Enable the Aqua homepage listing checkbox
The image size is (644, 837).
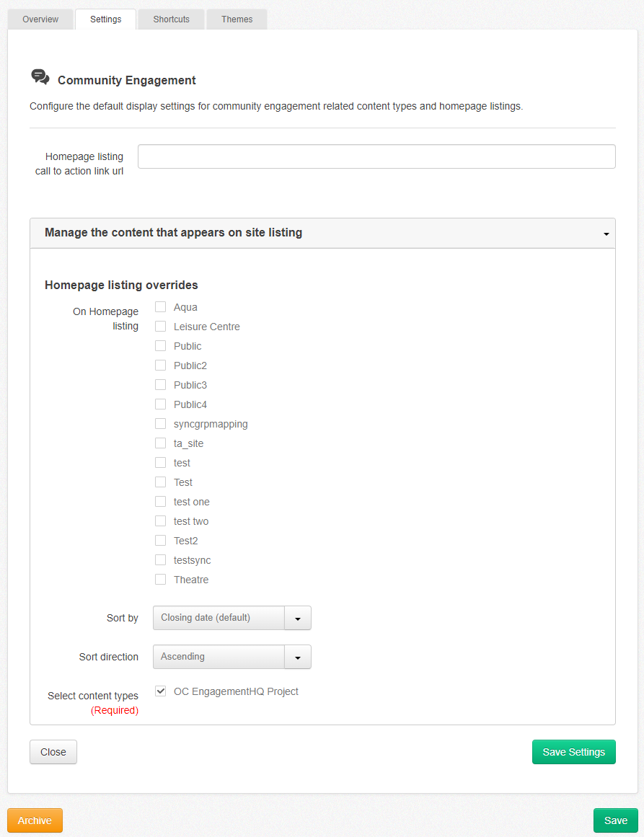coord(160,306)
